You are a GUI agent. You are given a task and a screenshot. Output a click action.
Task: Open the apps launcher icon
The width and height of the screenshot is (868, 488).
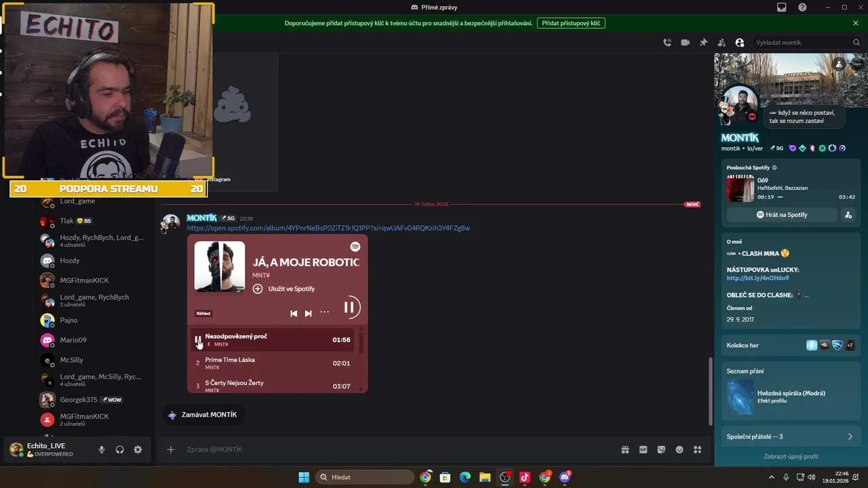[697, 449]
